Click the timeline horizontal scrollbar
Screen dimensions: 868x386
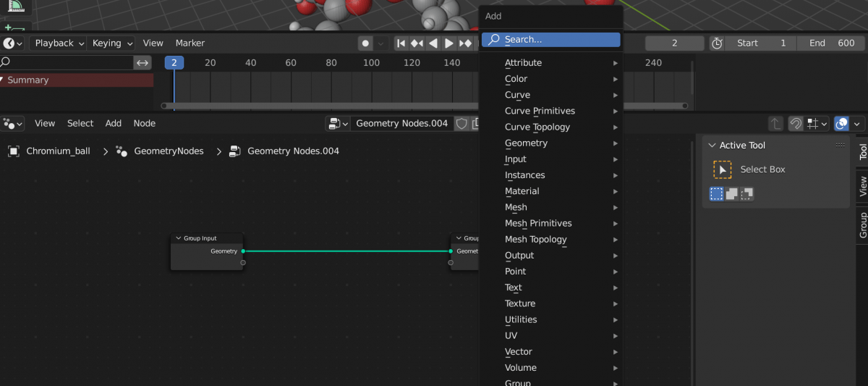pyautogui.click(x=424, y=106)
